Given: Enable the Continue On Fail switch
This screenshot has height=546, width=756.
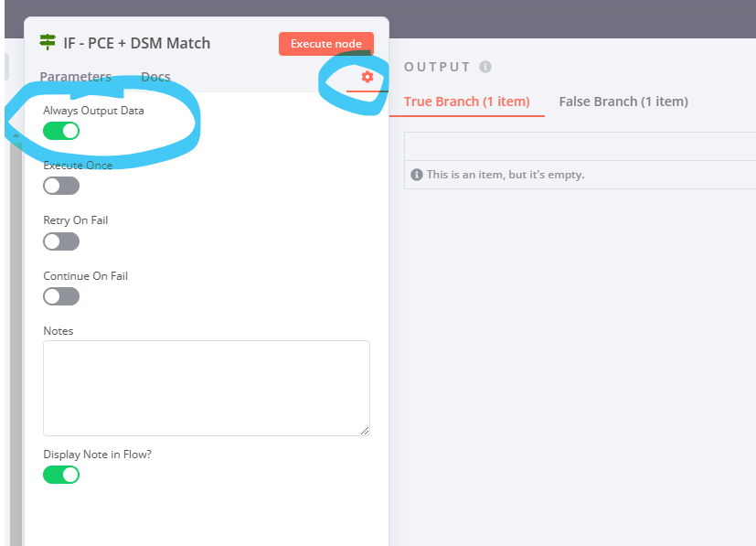Looking at the screenshot, I should pyautogui.click(x=61, y=296).
